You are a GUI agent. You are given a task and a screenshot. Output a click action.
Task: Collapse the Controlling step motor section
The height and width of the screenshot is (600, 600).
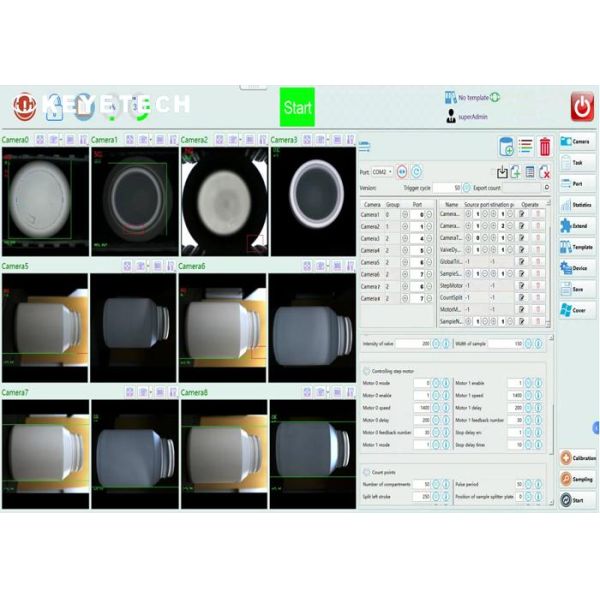tap(365, 371)
